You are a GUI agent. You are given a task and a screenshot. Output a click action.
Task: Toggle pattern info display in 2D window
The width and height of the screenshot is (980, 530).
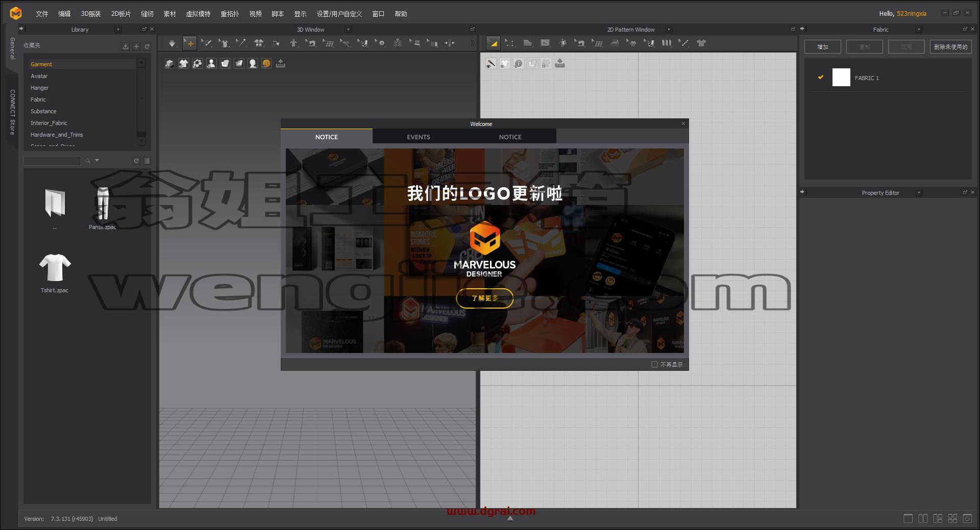519,63
